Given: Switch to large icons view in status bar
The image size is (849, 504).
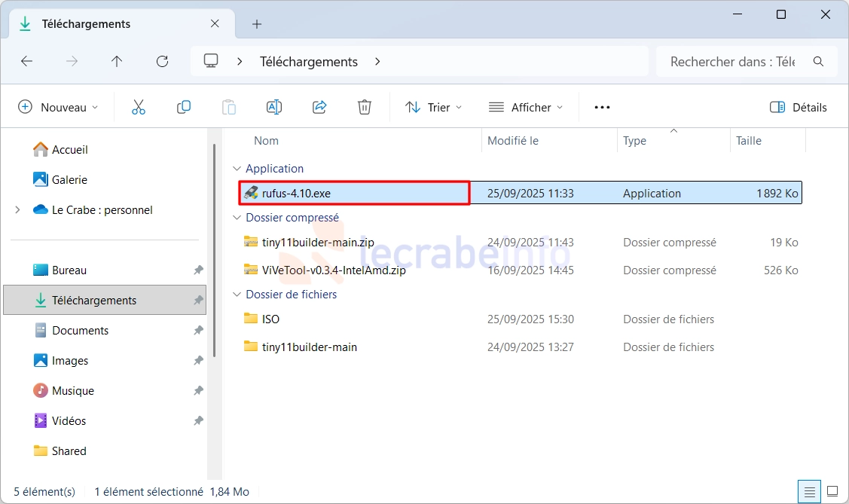Looking at the screenshot, I should pos(832,492).
